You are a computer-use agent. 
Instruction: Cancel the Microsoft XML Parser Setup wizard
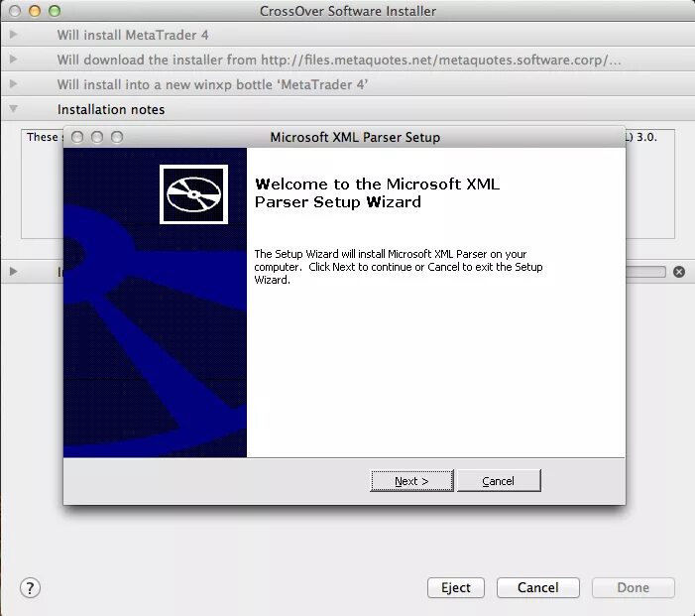coord(499,481)
